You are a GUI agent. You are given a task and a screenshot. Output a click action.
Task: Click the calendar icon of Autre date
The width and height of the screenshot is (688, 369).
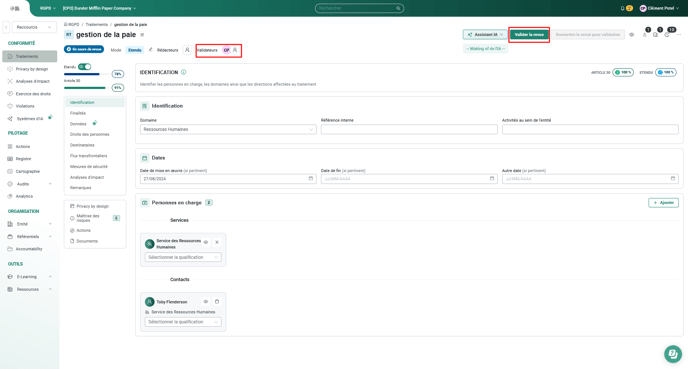pyautogui.click(x=673, y=179)
